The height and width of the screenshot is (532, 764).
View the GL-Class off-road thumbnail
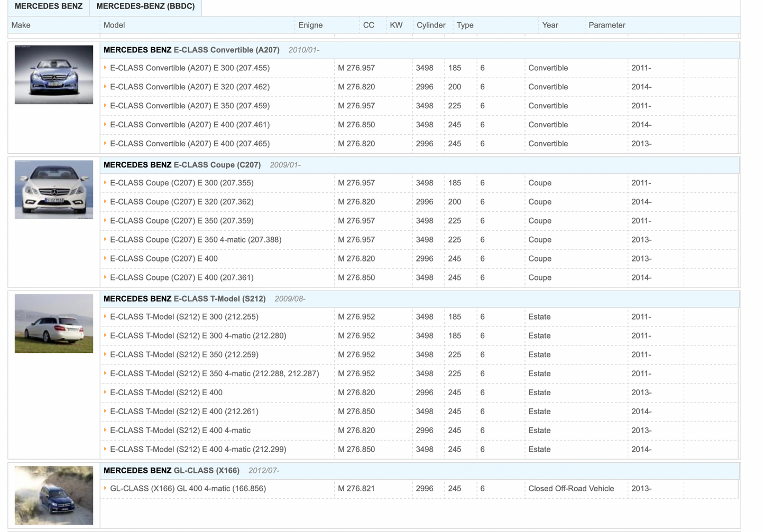(54, 495)
